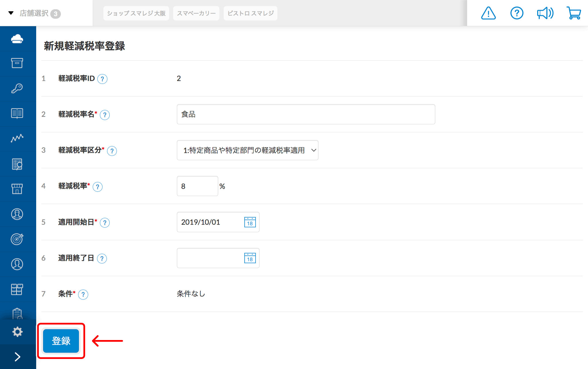Click the 条件なし condition text
Screen dimensions: 588x369
point(191,294)
